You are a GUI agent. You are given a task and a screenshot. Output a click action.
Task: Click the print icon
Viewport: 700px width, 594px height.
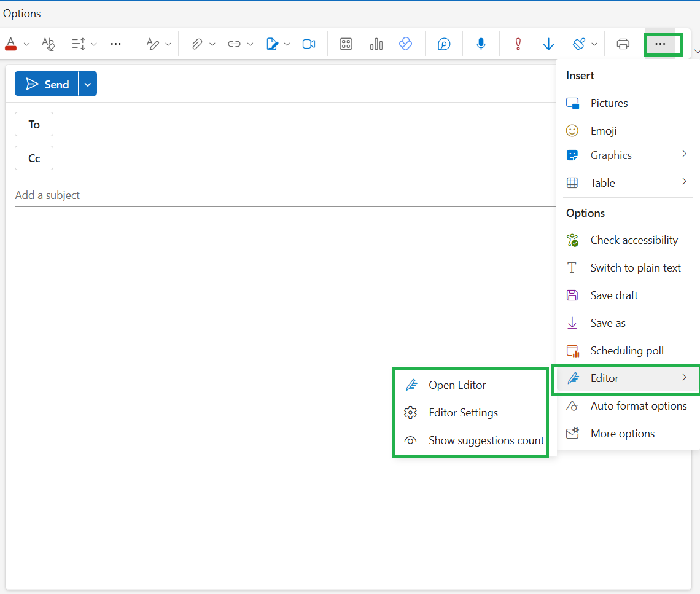[x=623, y=44]
